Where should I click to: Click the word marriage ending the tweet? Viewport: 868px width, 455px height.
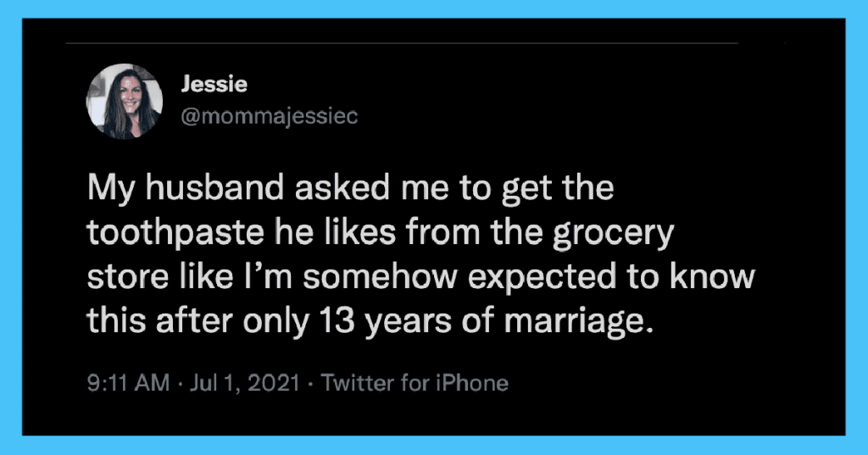tap(574, 322)
